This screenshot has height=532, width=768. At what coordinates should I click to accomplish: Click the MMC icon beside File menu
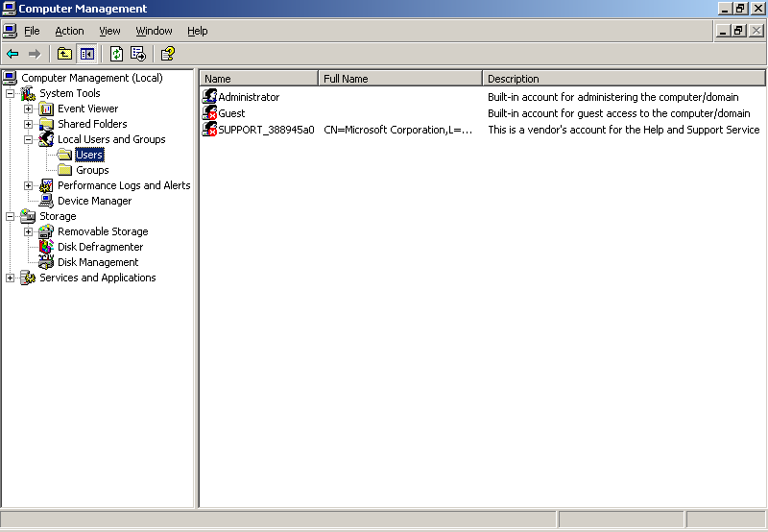(11, 31)
